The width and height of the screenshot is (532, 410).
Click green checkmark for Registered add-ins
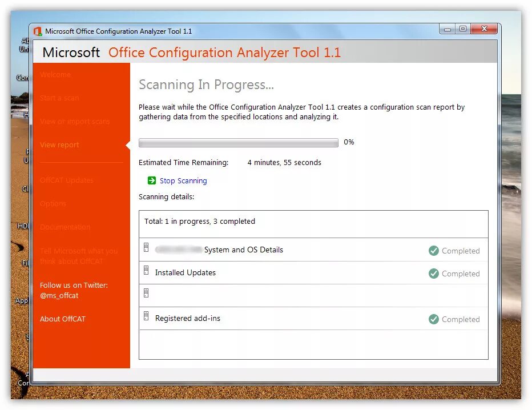pos(434,319)
